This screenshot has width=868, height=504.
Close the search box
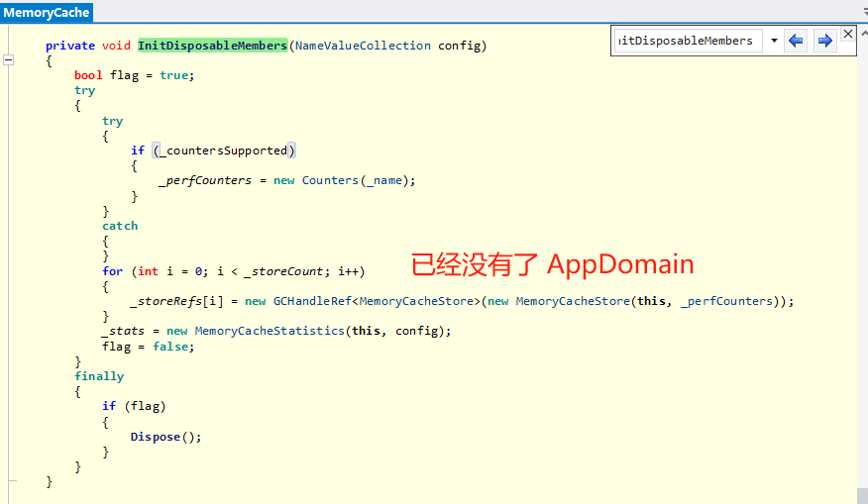[847, 34]
